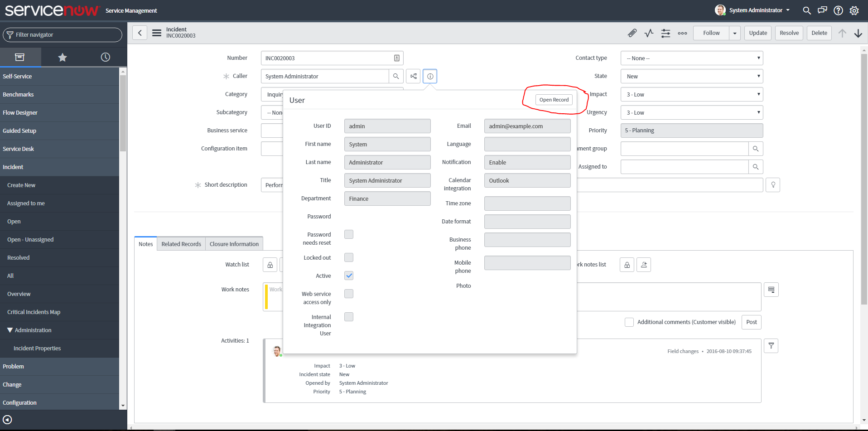This screenshot has height=431, width=868.
Task: Open the Closure Information tab
Action: 234,243
